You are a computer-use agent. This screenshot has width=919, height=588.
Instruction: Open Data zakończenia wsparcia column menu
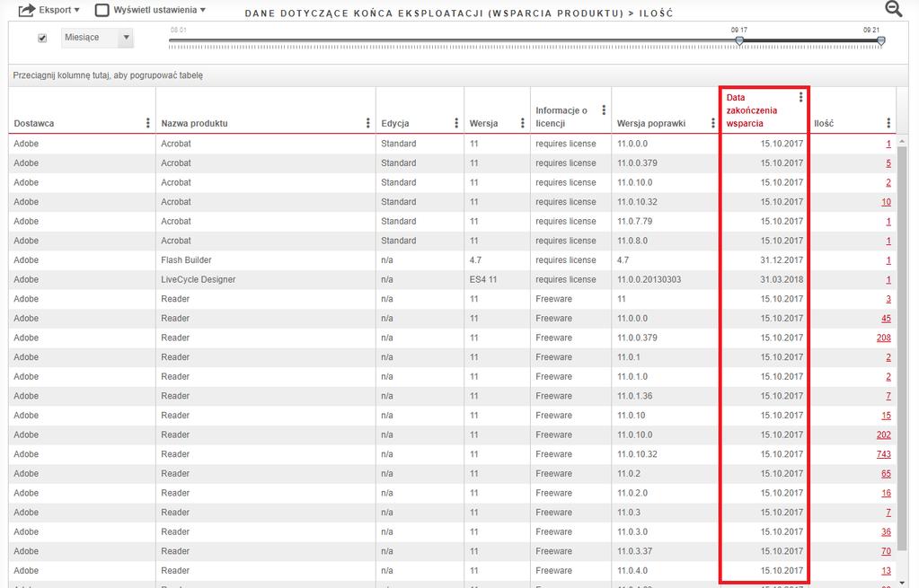(801, 97)
